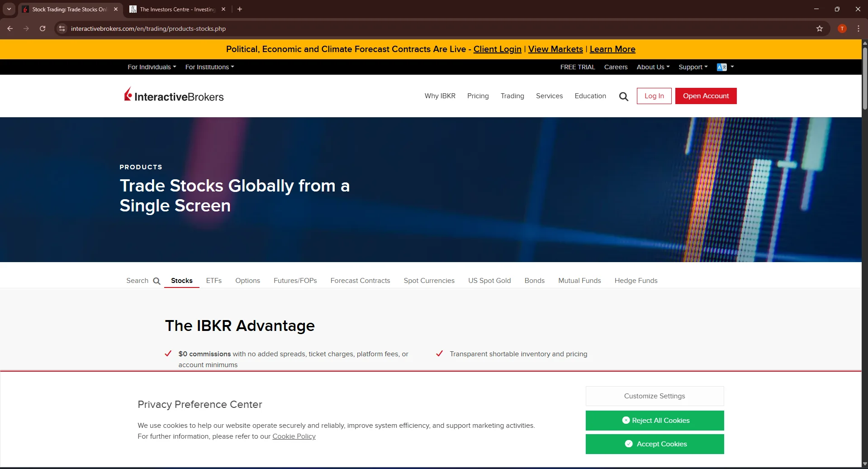
Task: Expand For Institutions menu
Action: (210, 67)
